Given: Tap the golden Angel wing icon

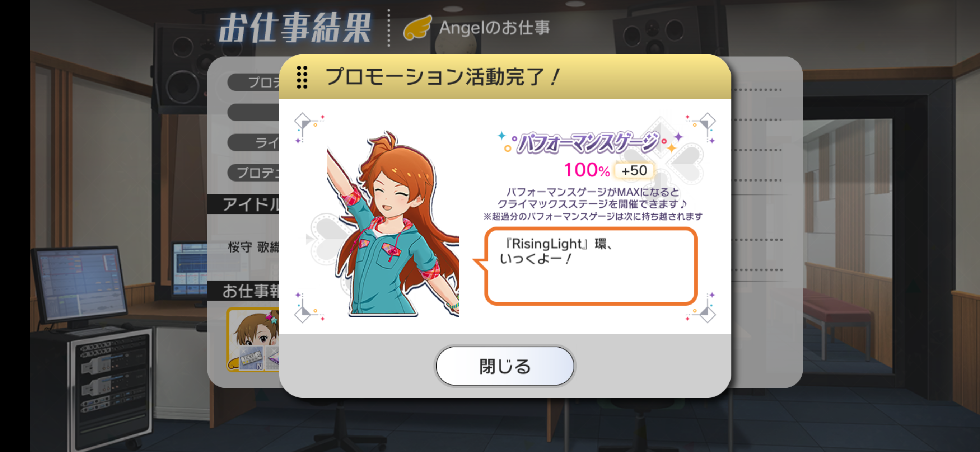Looking at the screenshot, I should pyautogui.click(x=417, y=27).
